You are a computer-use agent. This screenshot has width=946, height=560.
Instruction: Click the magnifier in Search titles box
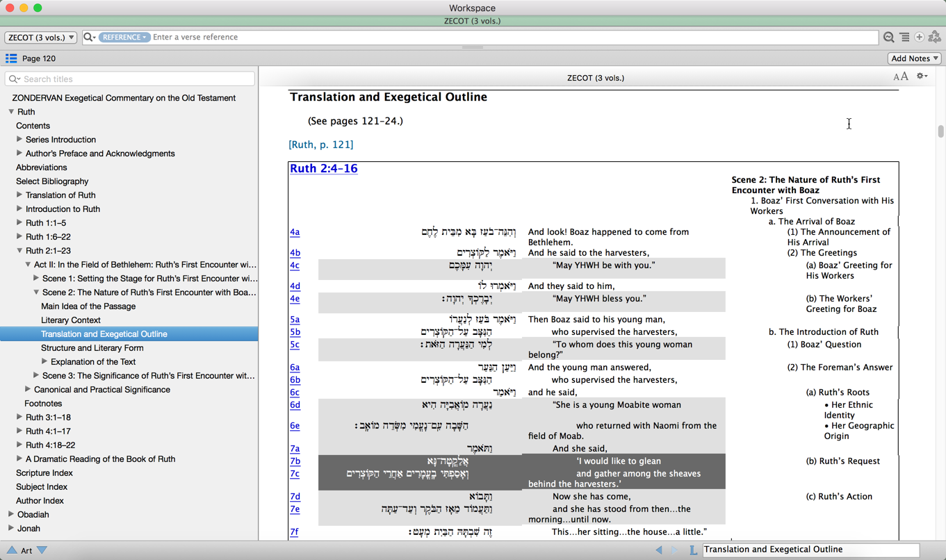click(x=15, y=79)
